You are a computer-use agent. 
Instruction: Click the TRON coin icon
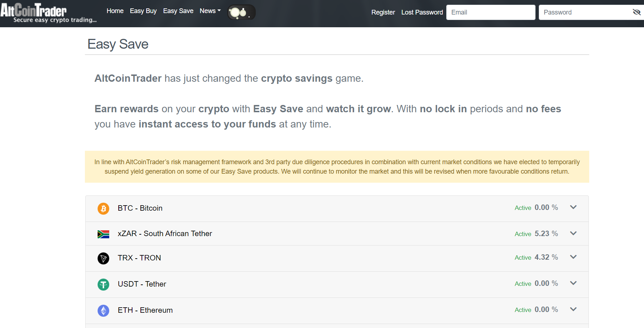pyautogui.click(x=103, y=258)
